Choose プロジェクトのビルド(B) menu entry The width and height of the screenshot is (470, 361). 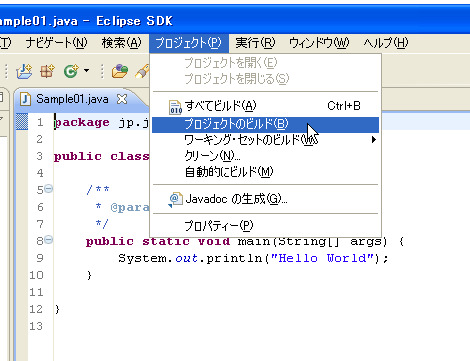tap(265, 124)
